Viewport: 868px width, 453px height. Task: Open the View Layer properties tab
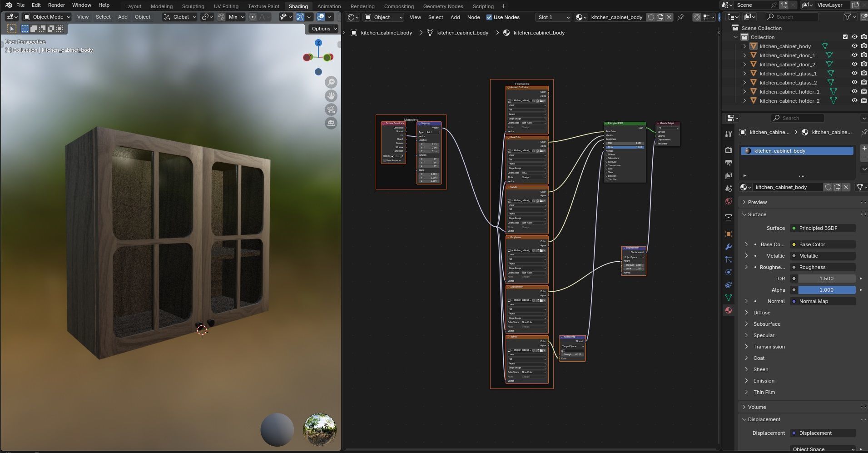tap(729, 176)
